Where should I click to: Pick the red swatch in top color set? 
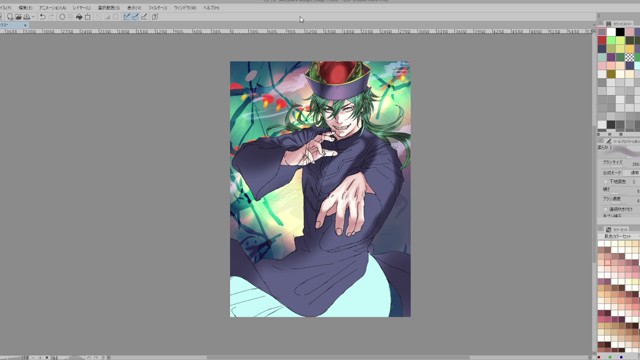pos(602,40)
